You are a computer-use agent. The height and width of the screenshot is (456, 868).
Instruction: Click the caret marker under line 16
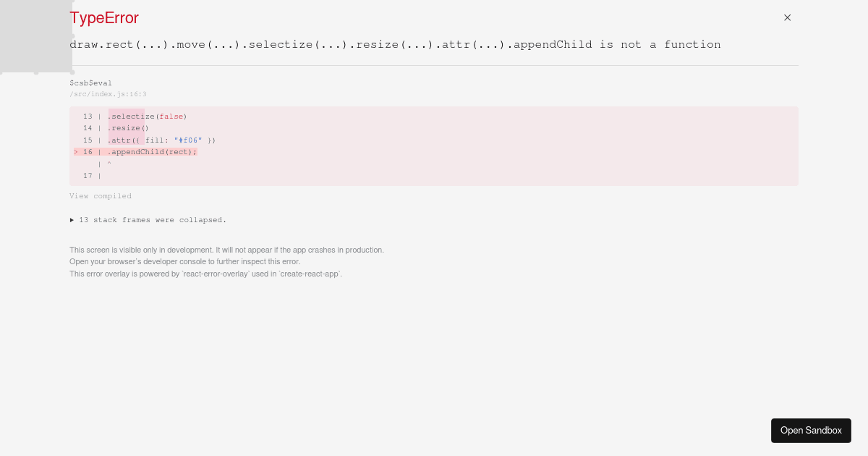pos(109,164)
